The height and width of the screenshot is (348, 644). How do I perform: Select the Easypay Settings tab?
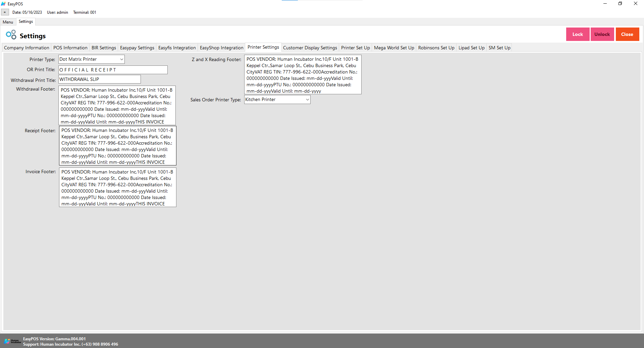pyautogui.click(x=137, y=48)
